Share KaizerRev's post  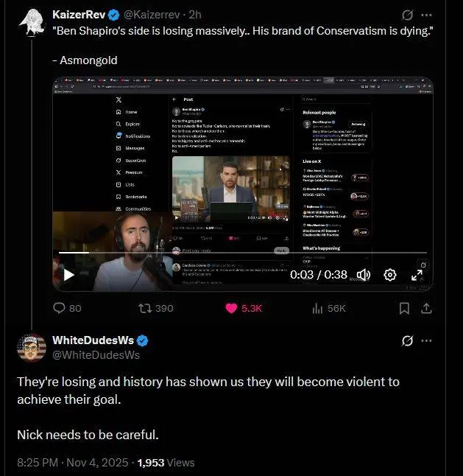[427, 308]
